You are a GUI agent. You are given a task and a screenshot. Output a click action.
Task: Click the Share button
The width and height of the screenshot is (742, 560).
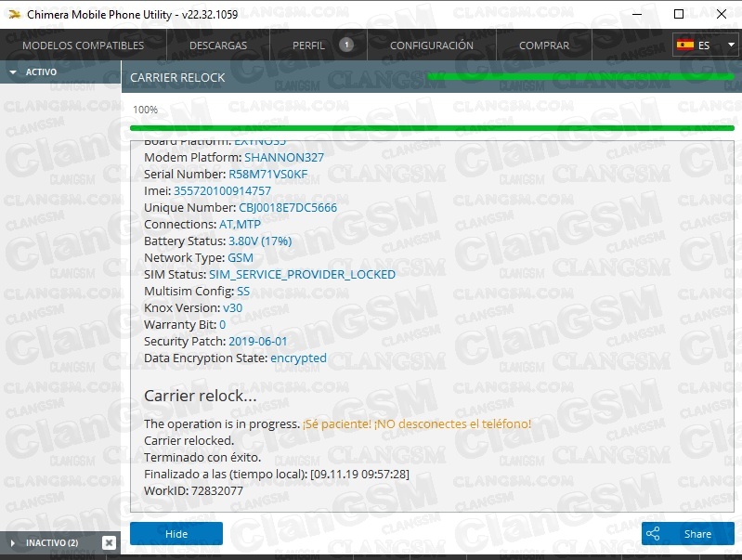point(688,534)
